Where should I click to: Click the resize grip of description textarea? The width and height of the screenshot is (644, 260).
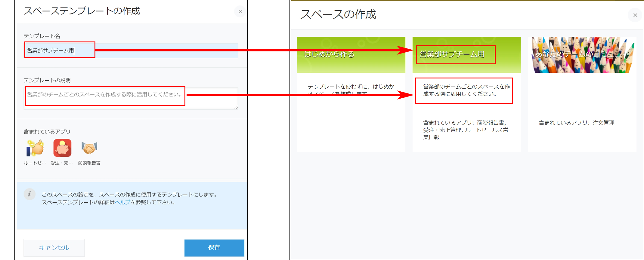(236, 107)
